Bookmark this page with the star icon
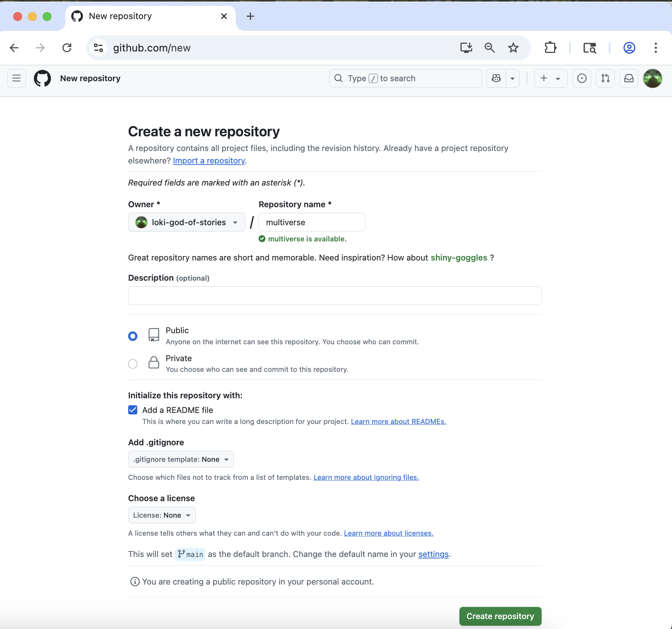 coord(513,48)
